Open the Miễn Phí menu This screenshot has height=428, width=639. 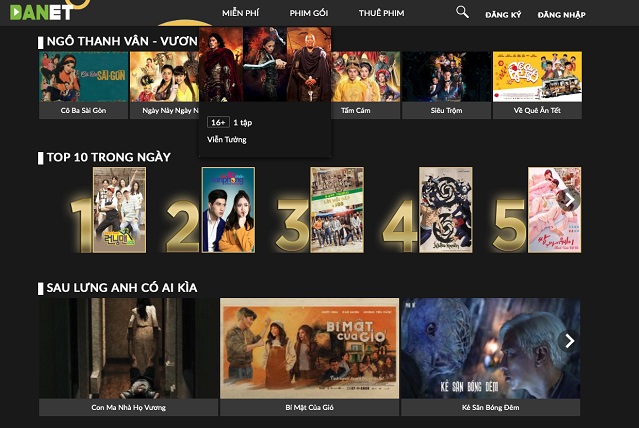[243, 14]
